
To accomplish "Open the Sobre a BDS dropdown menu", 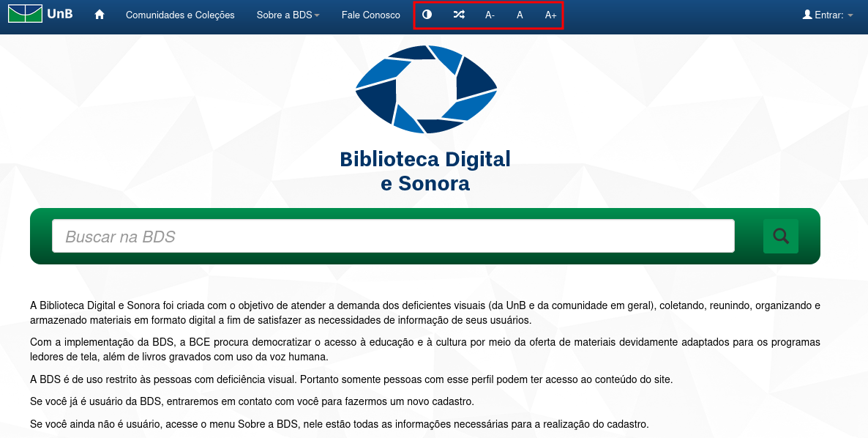I will point(287,14).
